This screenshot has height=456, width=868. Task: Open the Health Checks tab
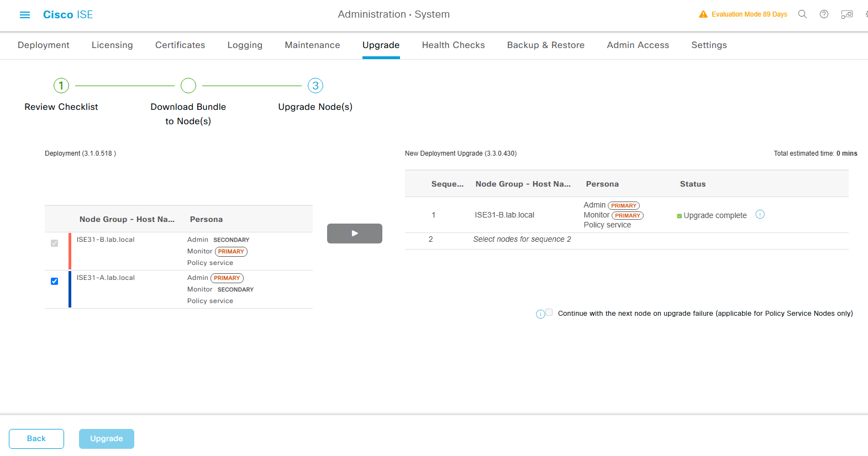(x=454, y=45)
